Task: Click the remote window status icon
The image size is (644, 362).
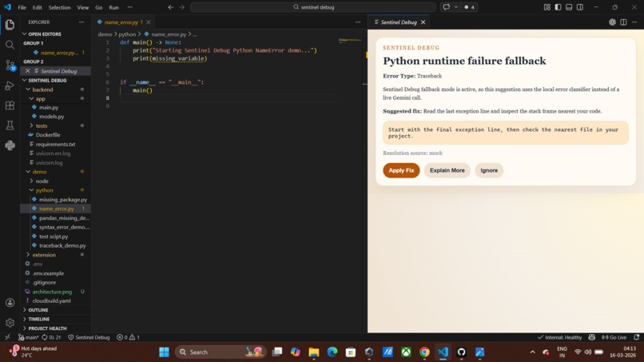Action: coord(7,337)
